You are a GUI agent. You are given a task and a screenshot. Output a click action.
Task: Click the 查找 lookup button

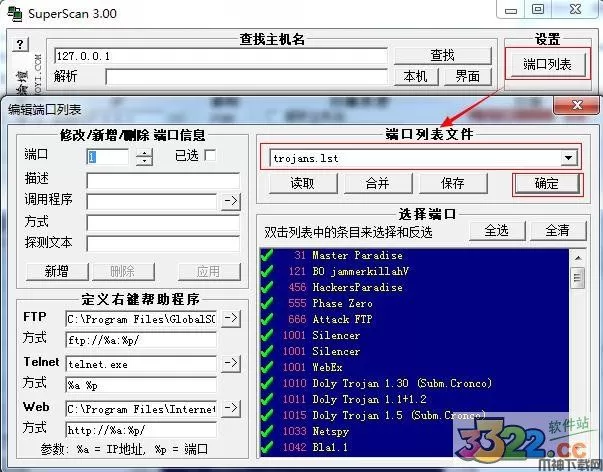tap(443, 56)
